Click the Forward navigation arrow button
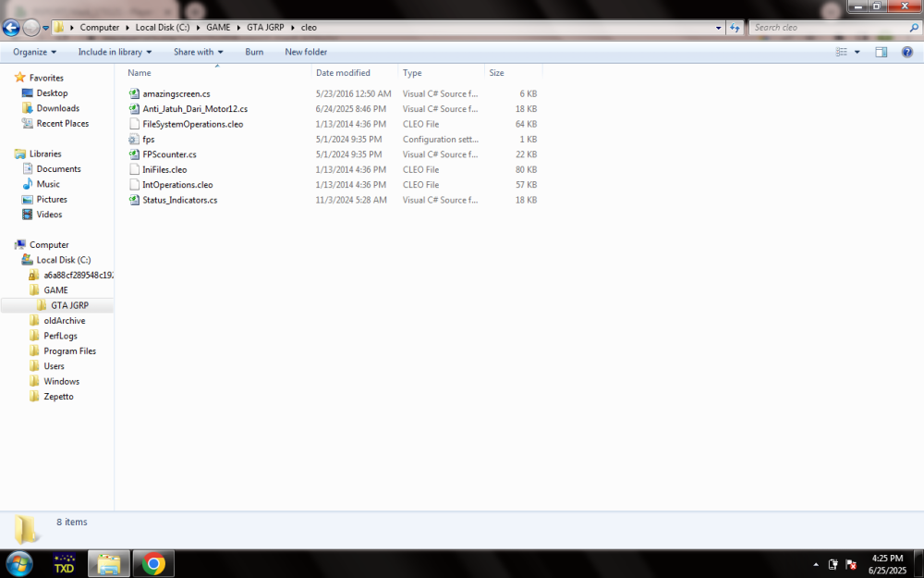 30,27
